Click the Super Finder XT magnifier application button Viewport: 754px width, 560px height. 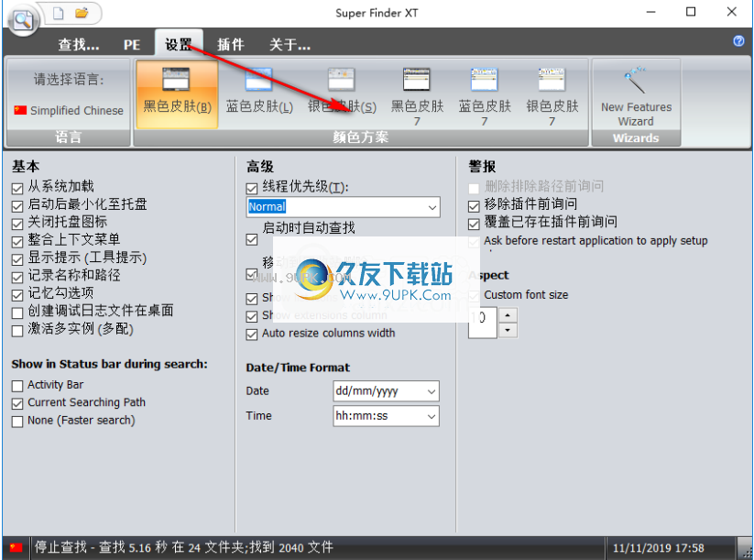[23, 20]
